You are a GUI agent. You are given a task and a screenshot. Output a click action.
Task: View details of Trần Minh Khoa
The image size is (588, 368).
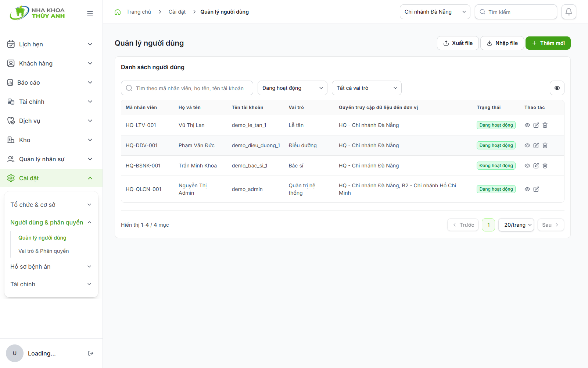pos(527,166)
